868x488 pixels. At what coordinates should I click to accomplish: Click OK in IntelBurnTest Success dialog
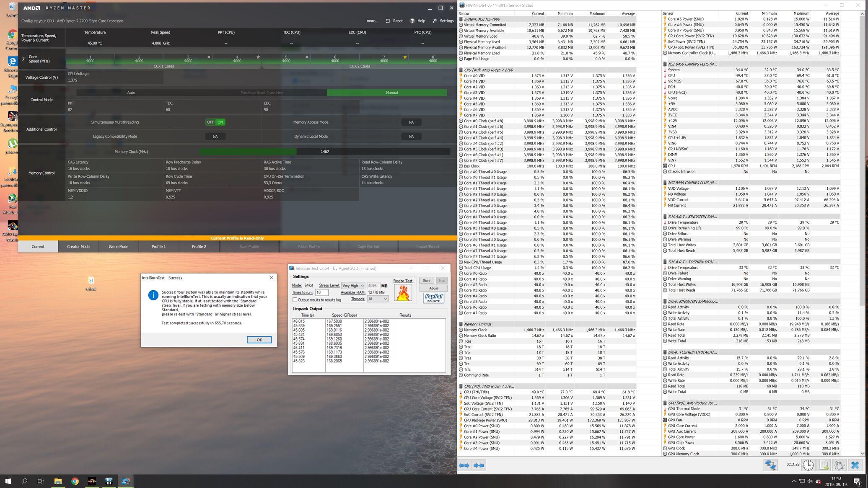pos(259,340)
